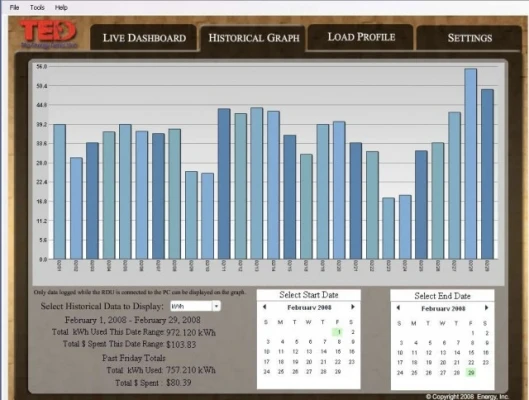Select the Historical Graph tab
Screen dimensions: 529x400
(254, 37)
